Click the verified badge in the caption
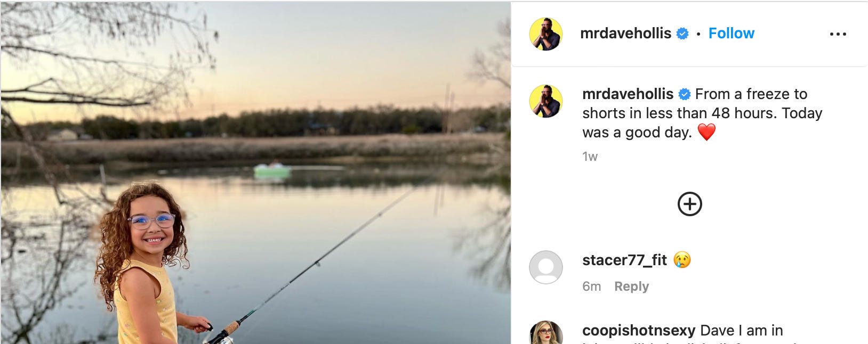The image size is (868, 344). 685,95
